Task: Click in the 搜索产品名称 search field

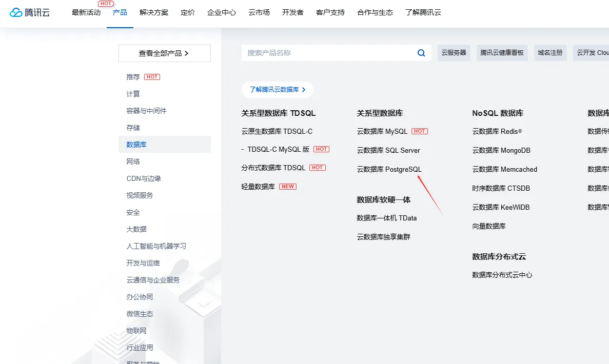Action: [328, 53]
